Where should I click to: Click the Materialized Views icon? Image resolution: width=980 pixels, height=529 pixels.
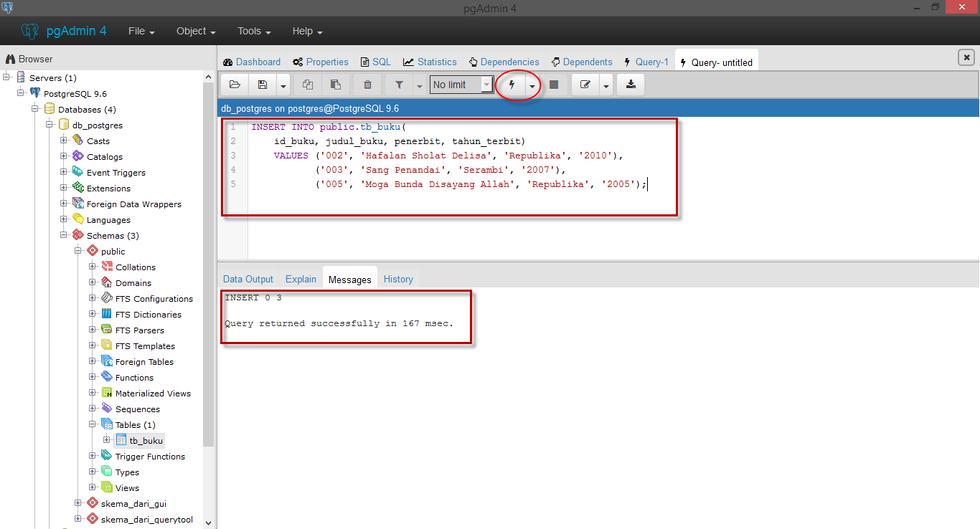[106, 393]
